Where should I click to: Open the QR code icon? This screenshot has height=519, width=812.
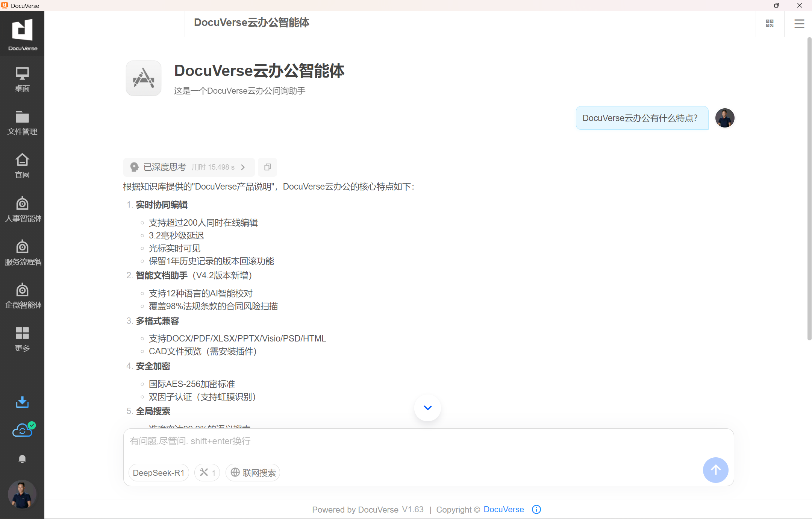coord(770,24)
